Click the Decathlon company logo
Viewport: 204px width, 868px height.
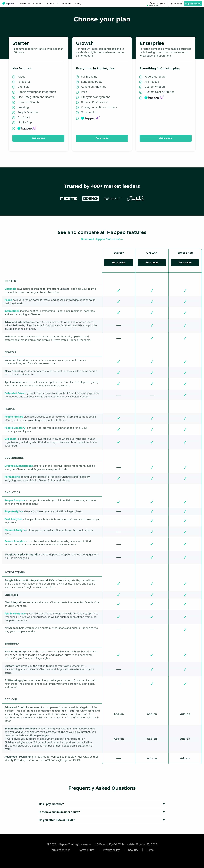[91, 198]
